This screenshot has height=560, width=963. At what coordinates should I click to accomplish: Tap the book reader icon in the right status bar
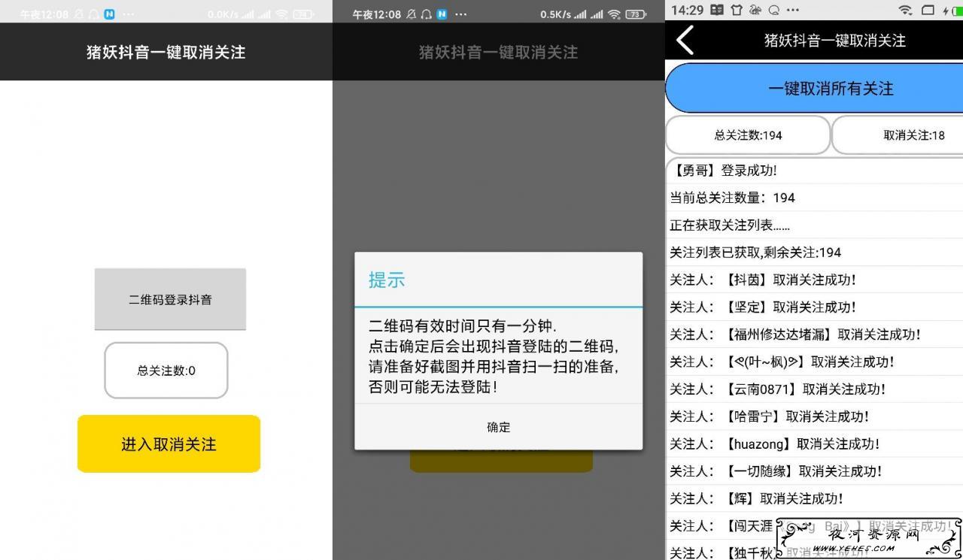pyautogui.click(x=717, y=10)
